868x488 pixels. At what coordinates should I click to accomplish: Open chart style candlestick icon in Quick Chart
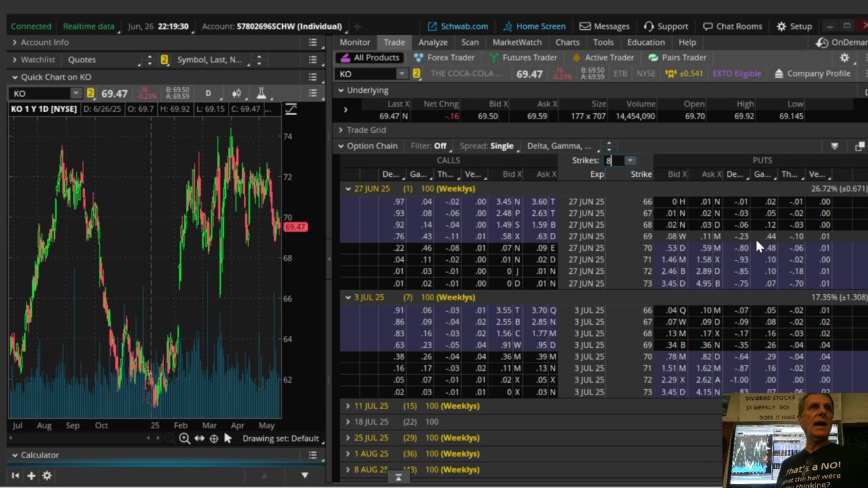pyautogui.click(x=236, y=94)
